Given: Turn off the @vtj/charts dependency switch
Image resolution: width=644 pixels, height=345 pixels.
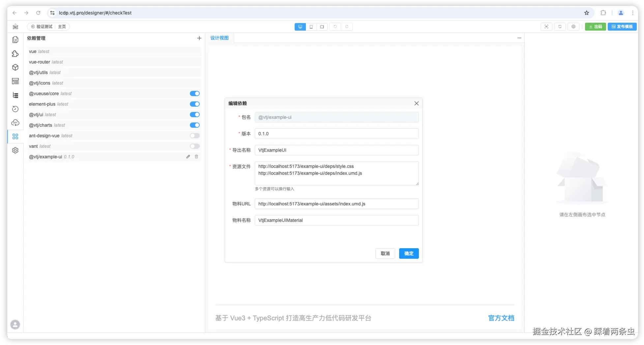Looking at the screenshot, I should click(195, 125).
